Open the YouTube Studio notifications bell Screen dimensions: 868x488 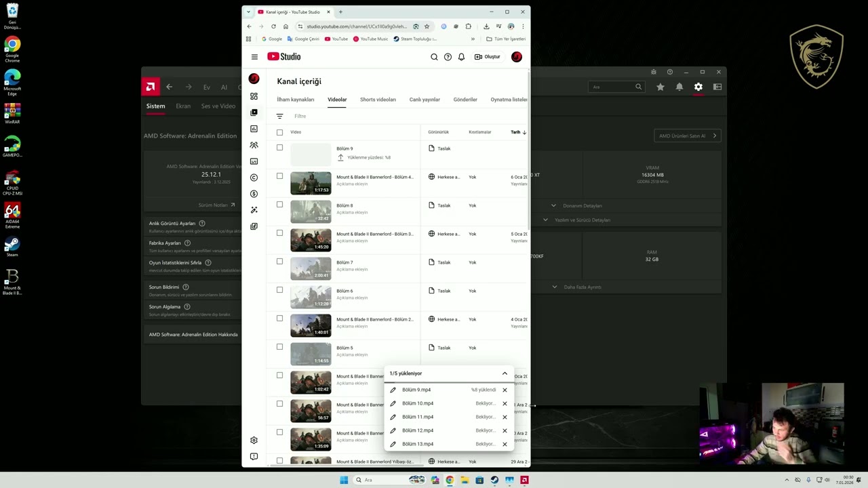tap(461, 57)
